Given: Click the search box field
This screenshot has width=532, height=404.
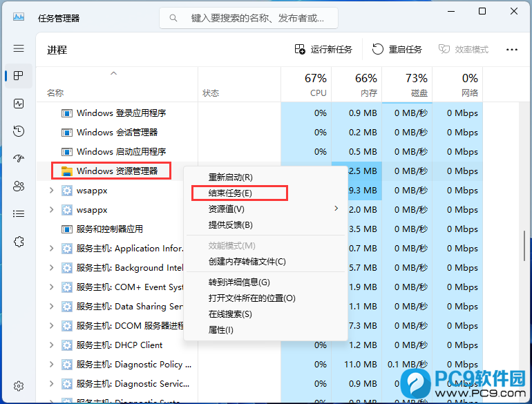Looking at the screenshot, I should [x=249, y=18].
